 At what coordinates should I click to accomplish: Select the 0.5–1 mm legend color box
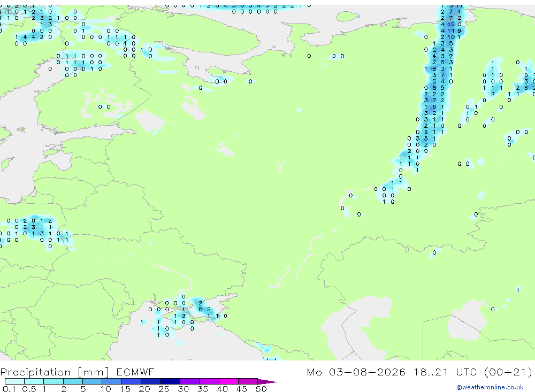[34, 381]
